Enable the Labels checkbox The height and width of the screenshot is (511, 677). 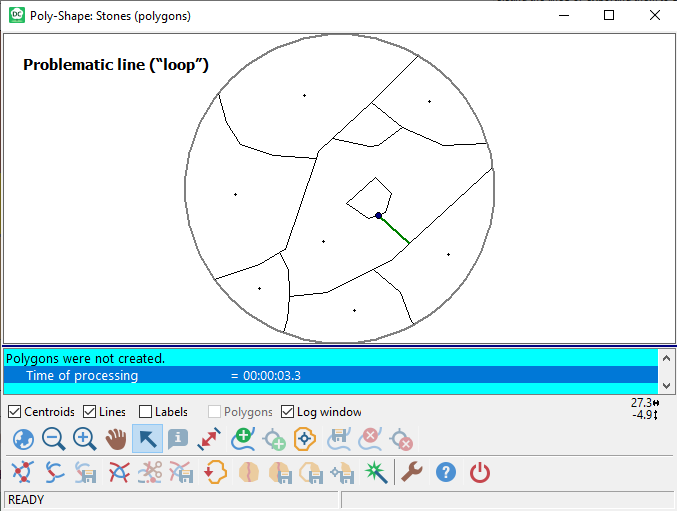[x=146, y=412]
